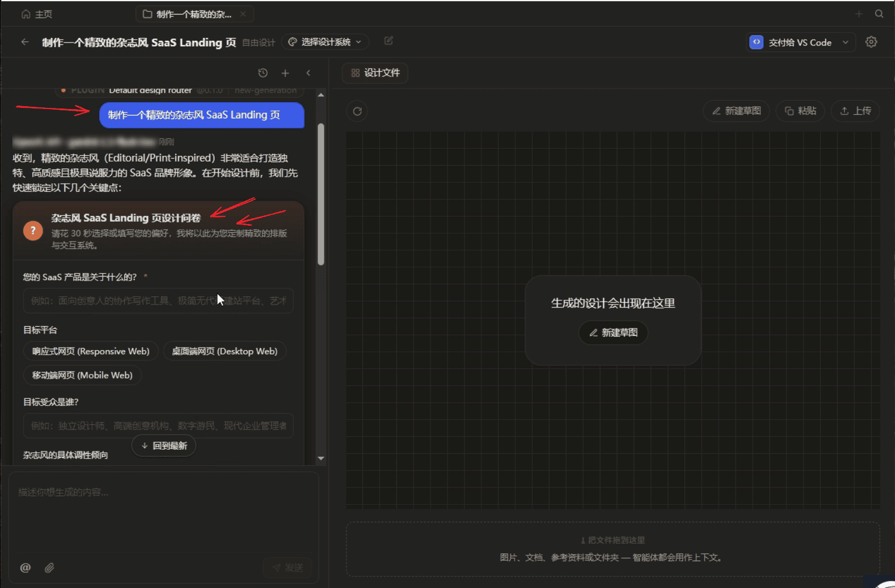Focus the SaaS 产品是关于什么的 input field
This screenshot has width=895, height=588.
point(158,301)
